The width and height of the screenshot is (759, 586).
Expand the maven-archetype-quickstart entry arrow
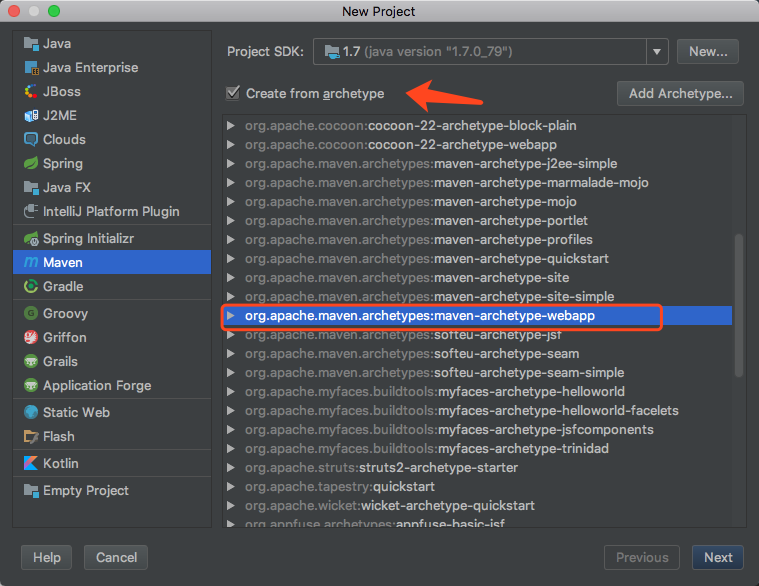231,259
